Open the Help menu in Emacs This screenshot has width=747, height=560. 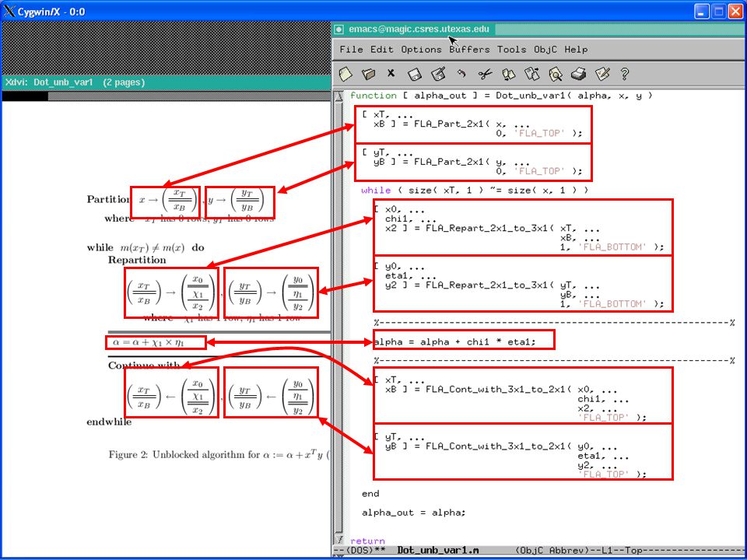click(576, 50)
